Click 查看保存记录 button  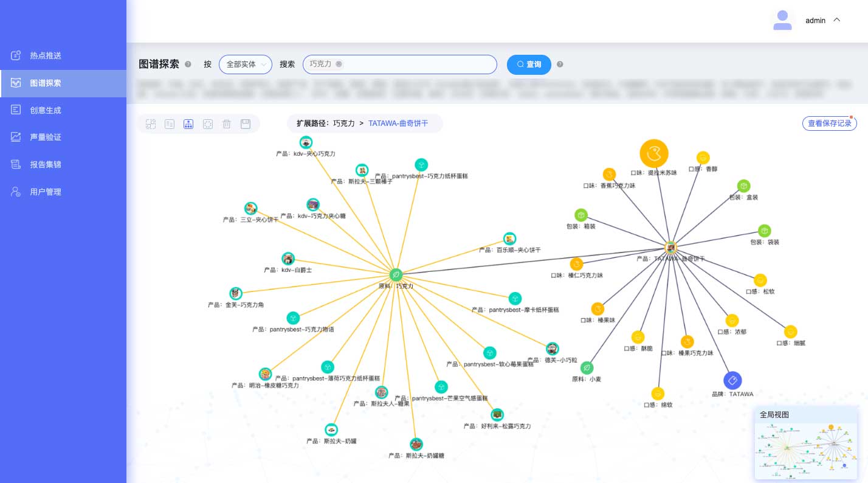tap(829, 123)
